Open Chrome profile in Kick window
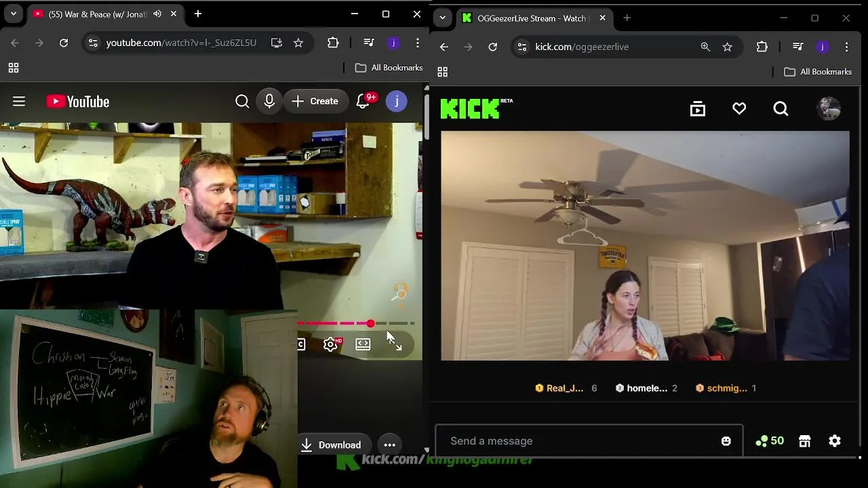 (x=823, y=47)
